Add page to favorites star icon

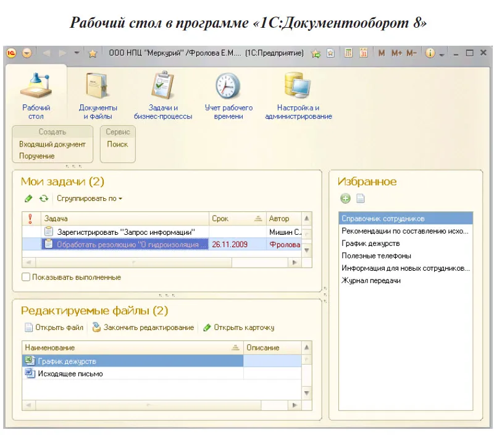pos(316,53)
